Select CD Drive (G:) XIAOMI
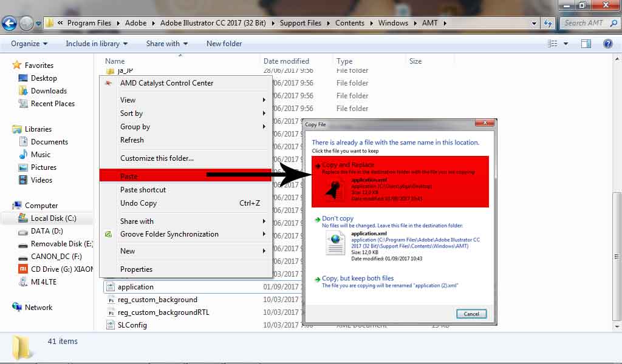Screen dimensions: 622x364 62,269
